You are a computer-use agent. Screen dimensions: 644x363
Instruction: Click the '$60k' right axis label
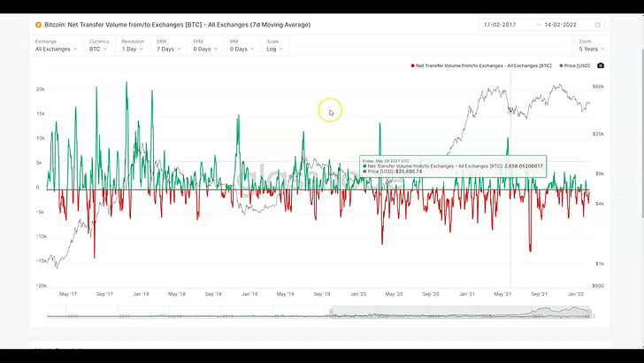(x=598, y=87)
